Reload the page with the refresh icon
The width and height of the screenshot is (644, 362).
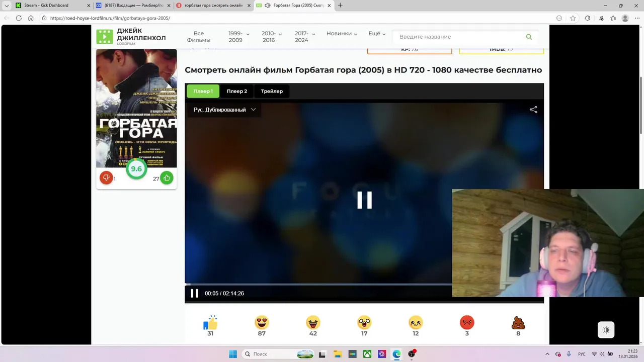pyautogui.click(x=19, y=18)
